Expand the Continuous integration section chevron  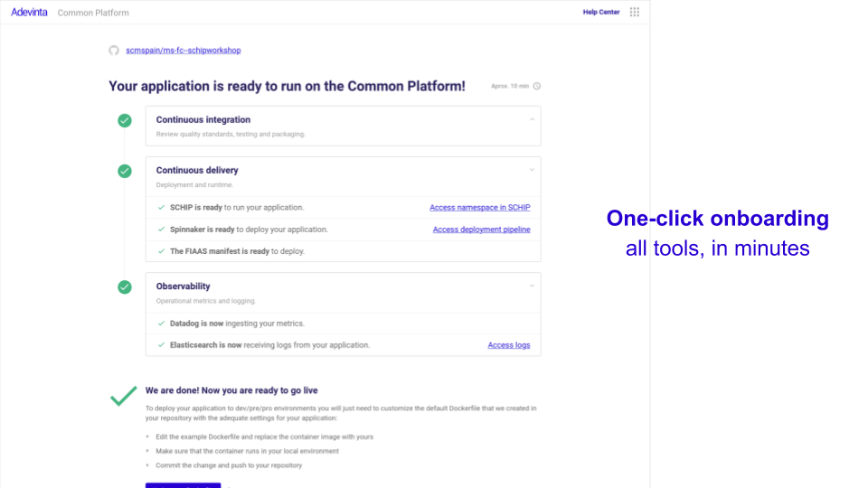point(532,119)
